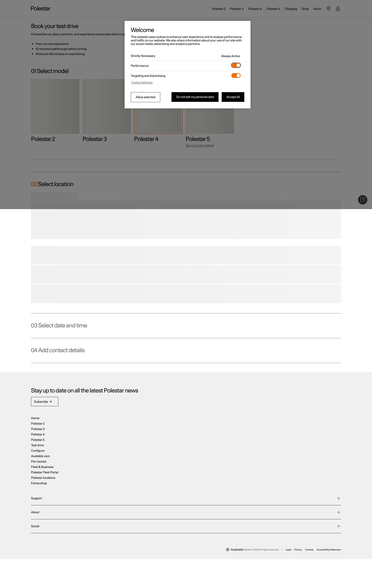Go to Charging in the top navigation
This screenshot has width=372, height=588.
(291, 9)
